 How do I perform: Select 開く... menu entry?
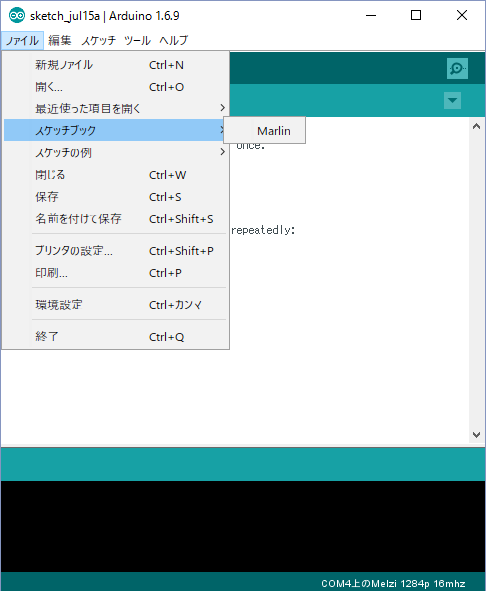[116, 87]
